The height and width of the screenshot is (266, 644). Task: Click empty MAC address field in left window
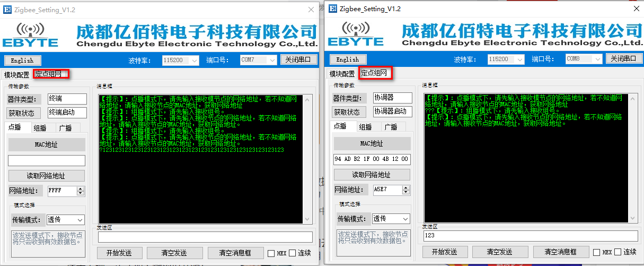click(x=47, y=160)
